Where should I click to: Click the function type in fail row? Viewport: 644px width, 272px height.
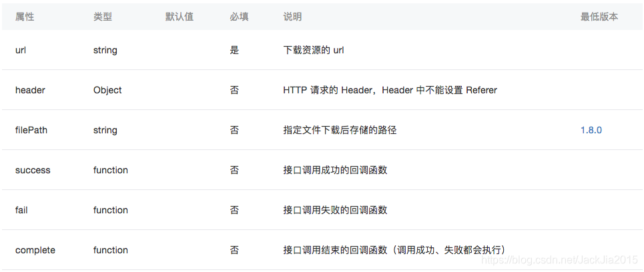pos(111,210)
